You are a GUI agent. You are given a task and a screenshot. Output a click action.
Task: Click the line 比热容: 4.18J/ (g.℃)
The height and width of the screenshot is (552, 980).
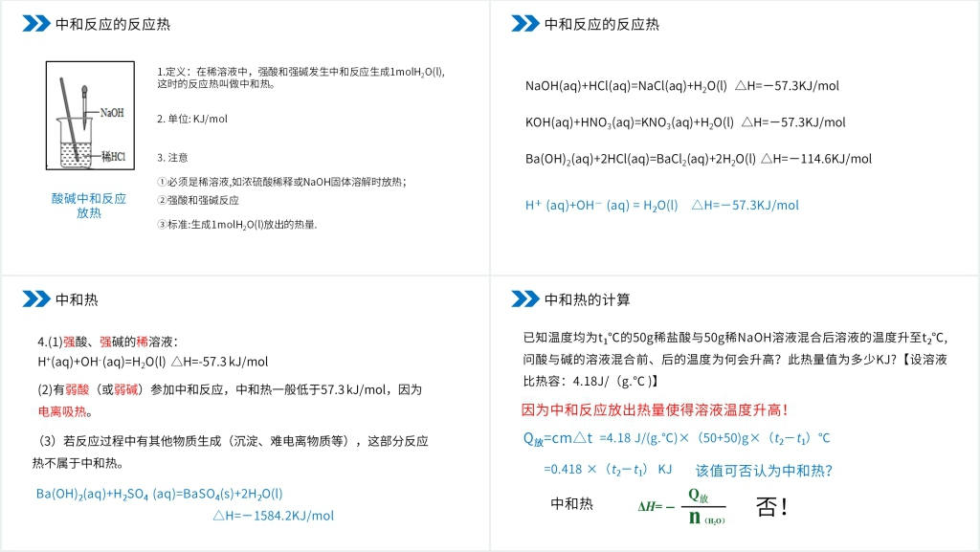(590, 381)
